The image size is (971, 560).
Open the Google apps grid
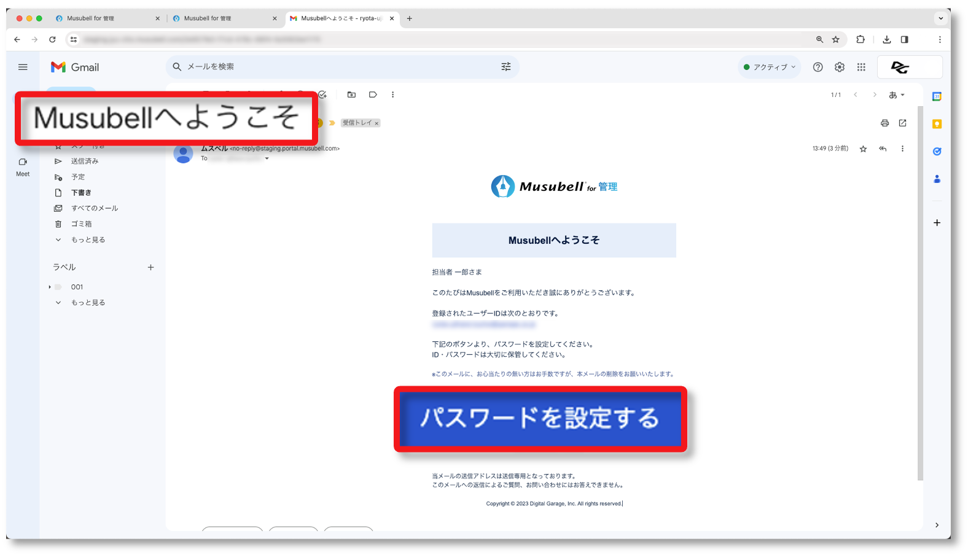pyautogui.click(x=861, y=67)
